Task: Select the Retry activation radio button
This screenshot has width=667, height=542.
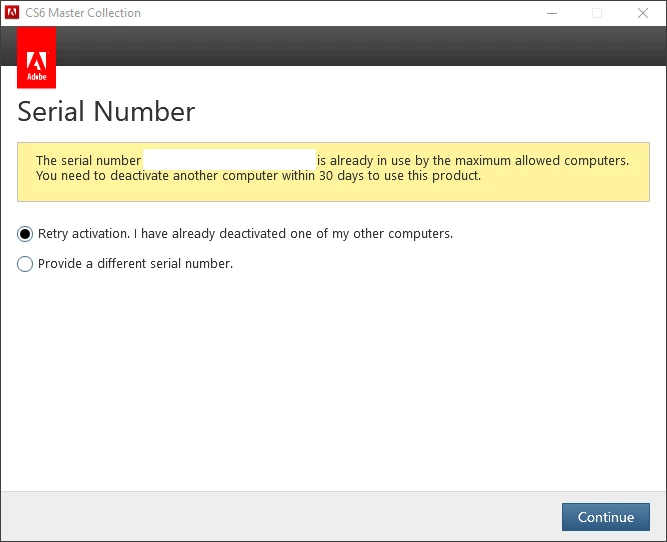Action: (x=25, y=234)
